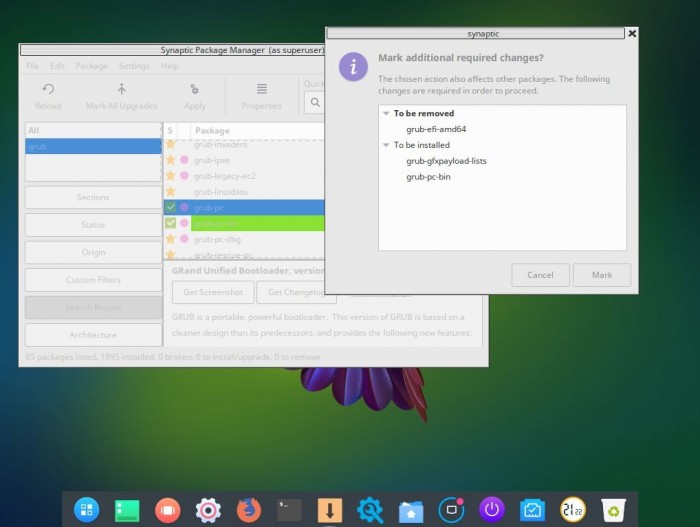Click the Status filter button
The height and width of the screenshot is (527, 700).
click(93, 225)
